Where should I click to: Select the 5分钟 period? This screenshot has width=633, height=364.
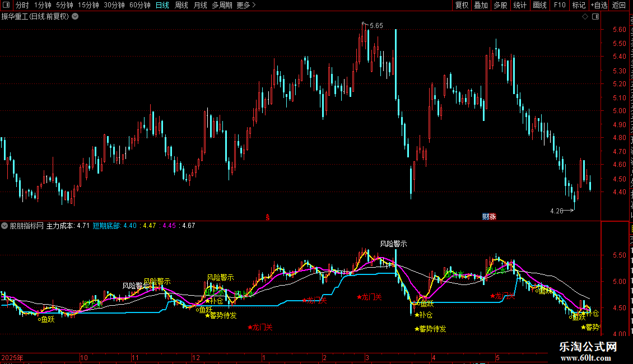coord(64,5)
